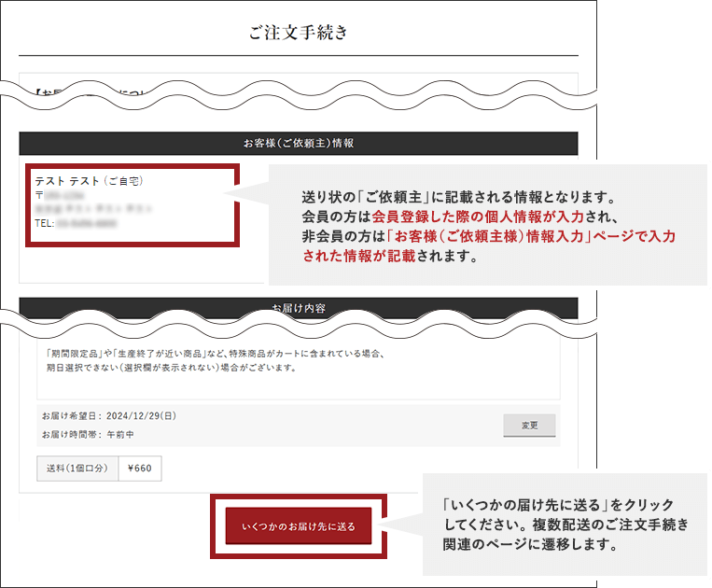
Task: Click the 期日選択できない notice line
Action: click(x=170, y=368)
